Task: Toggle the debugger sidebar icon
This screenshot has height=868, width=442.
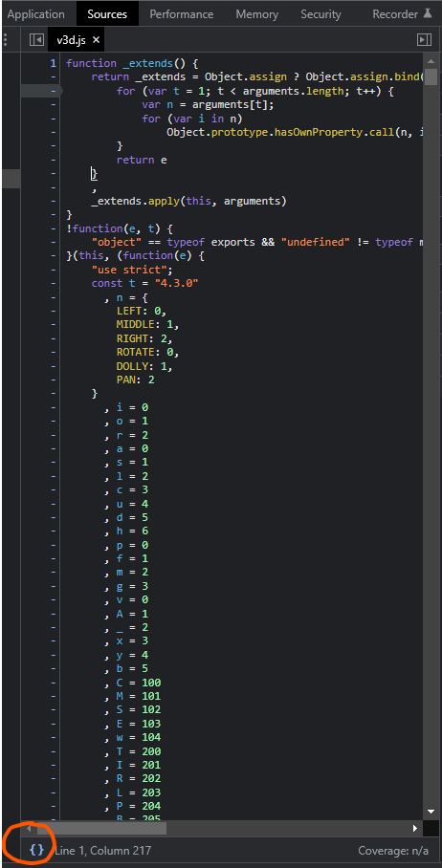Action: [424, 40]
